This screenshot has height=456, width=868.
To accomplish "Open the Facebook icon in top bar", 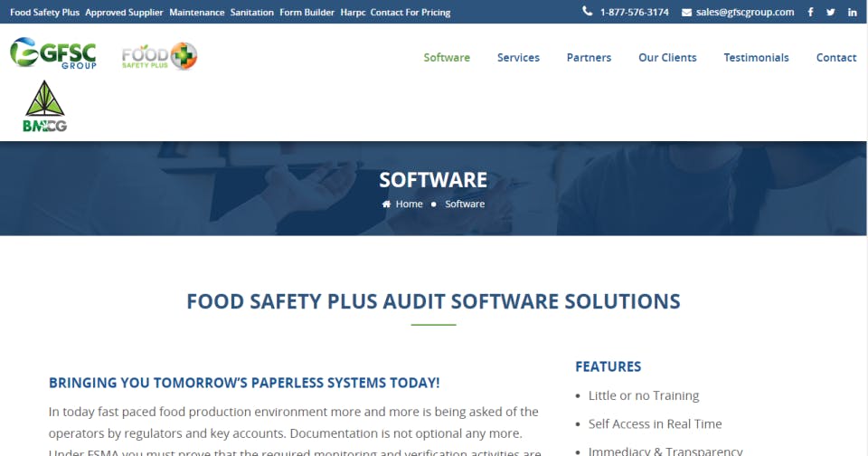I will [810, 12].
